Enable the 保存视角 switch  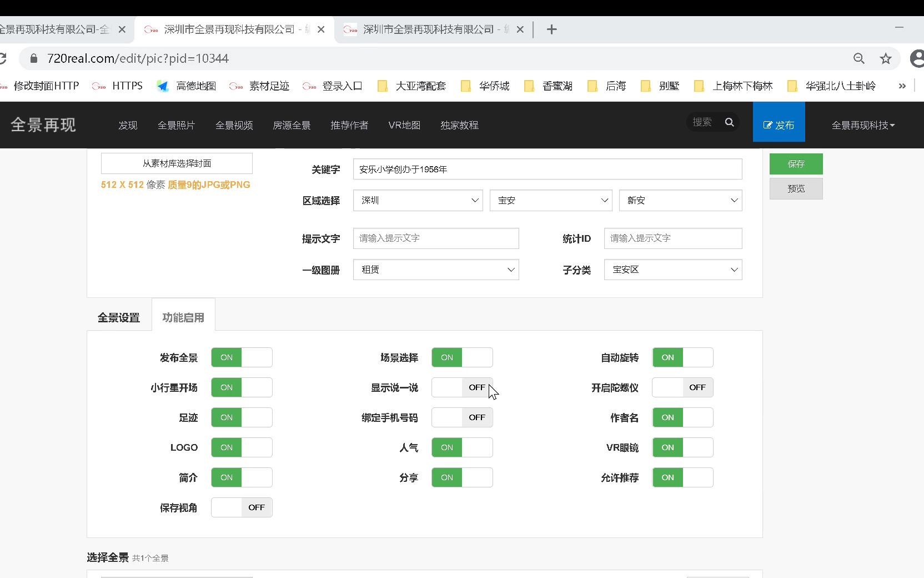tap(242, 507)
